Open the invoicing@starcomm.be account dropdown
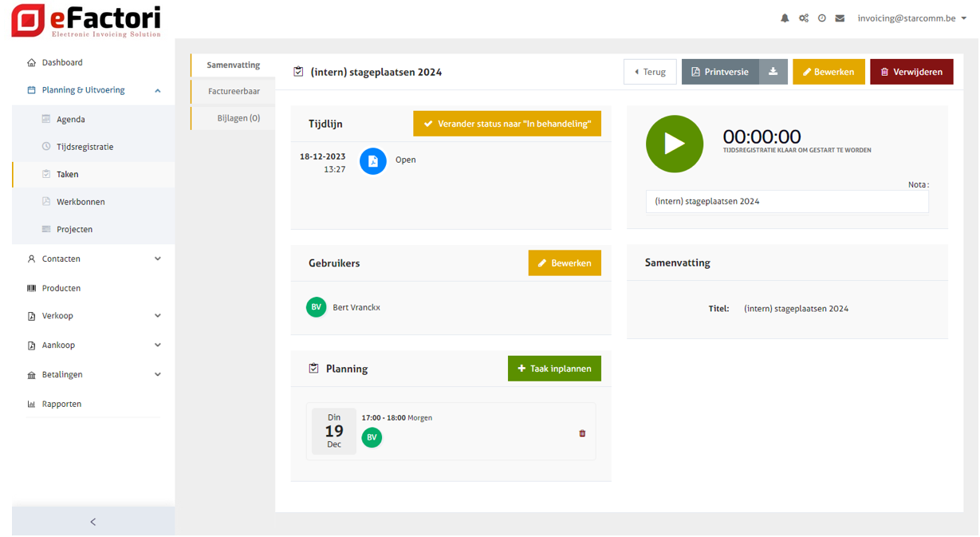980x537 pixels. point(911,18)
